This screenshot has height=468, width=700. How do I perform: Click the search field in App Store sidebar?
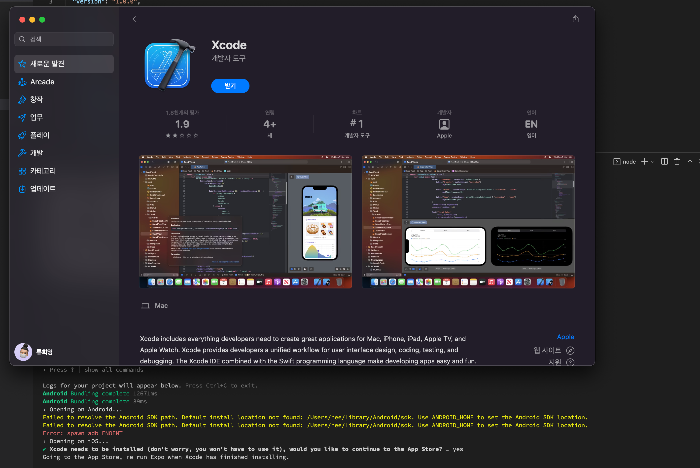(x=64, y=39)
